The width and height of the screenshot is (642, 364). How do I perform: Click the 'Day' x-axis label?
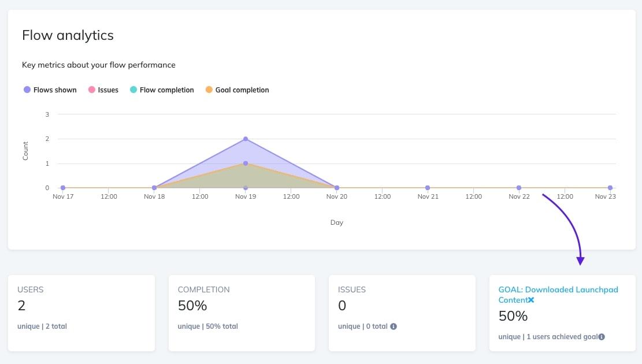(x=337, y=222)
